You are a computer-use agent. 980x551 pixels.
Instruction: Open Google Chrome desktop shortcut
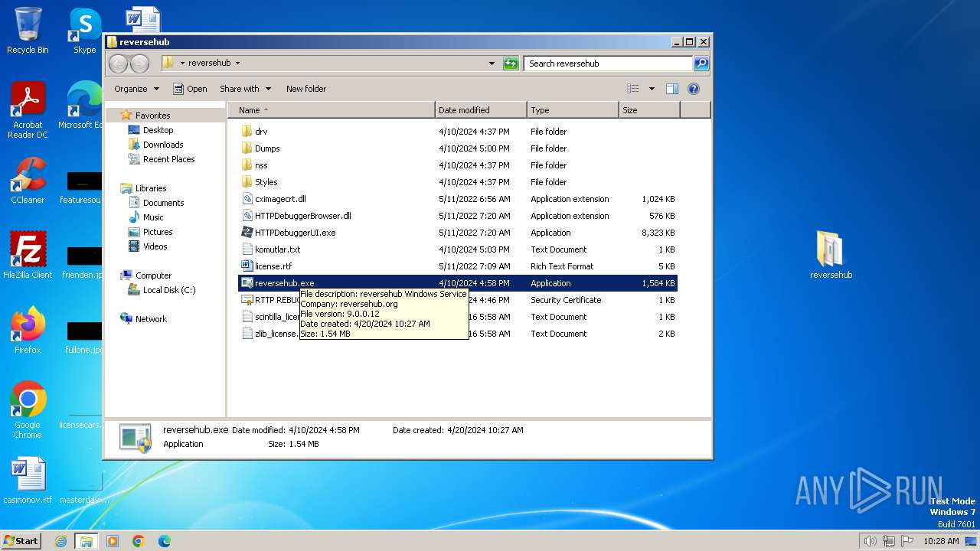(x=28, y=410)
